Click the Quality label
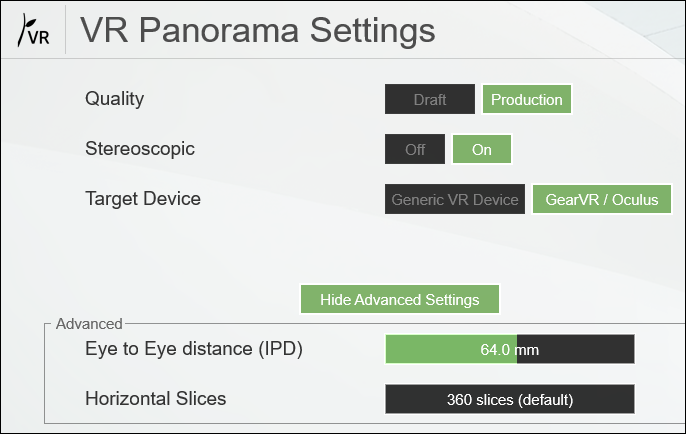 [115, 99]
